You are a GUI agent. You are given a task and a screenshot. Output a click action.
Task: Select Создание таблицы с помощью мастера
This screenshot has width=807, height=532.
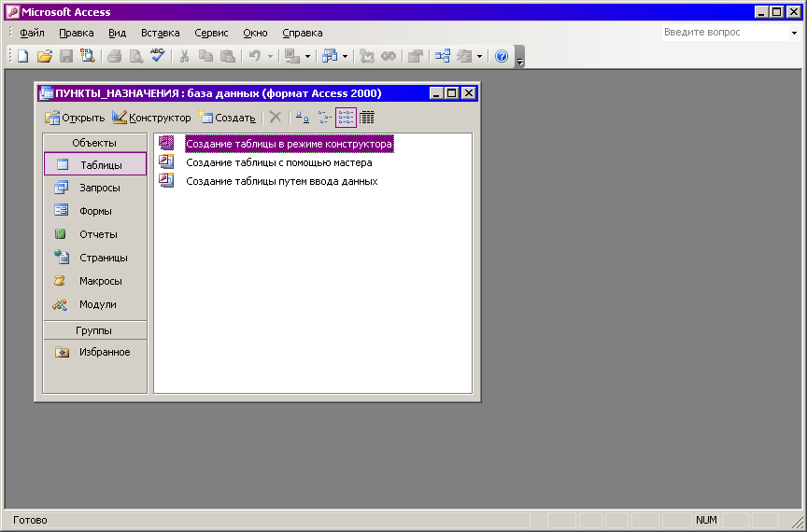(278, 162)
